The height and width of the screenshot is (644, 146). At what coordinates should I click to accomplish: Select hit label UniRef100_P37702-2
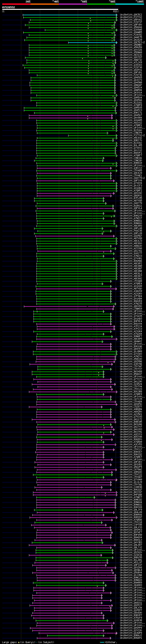coord(132,135)
